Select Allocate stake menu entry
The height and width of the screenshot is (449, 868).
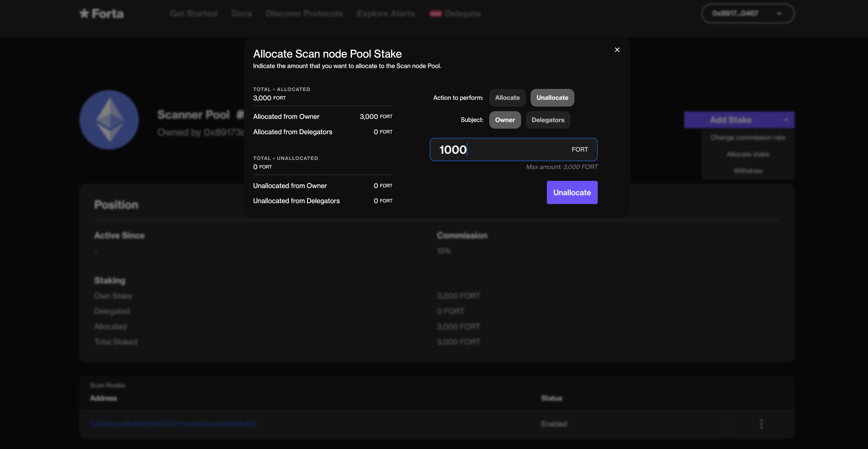(x=748, y=154)
